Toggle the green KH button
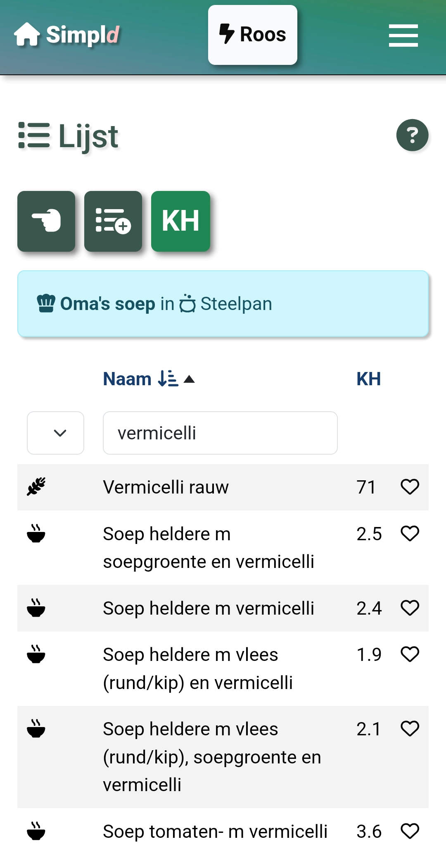 pos(180,221)
